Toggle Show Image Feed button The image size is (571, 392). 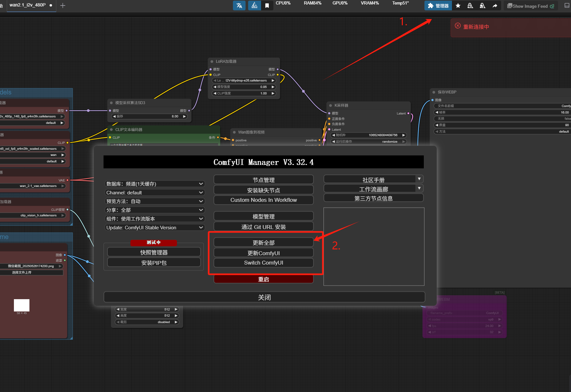tap(531, 6)
